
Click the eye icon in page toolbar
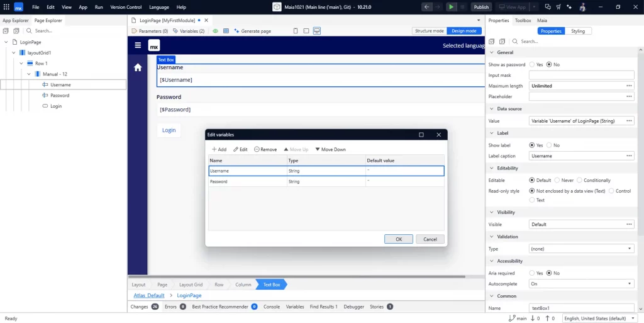pos(216,31)
